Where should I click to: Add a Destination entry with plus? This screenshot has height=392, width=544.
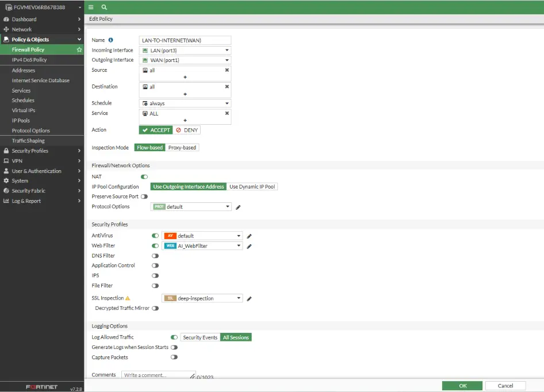click(185, 94)
